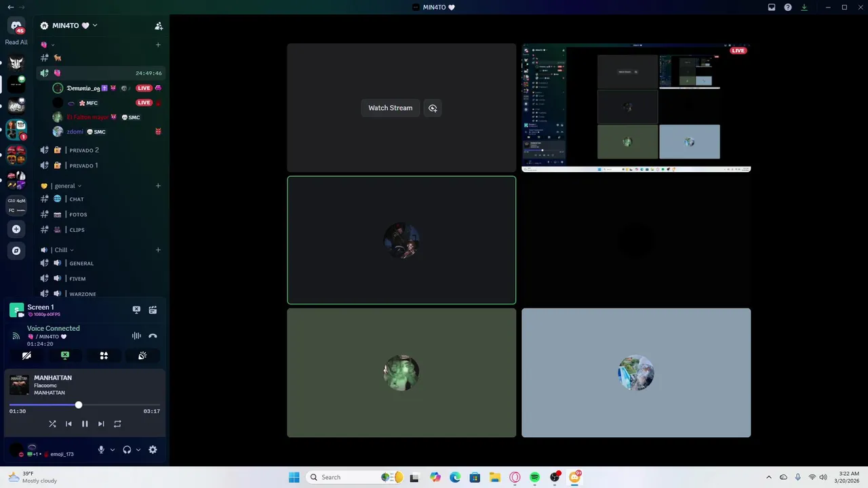Join the FIVEM voice channel
868x488 pixels.
point(100,279)
